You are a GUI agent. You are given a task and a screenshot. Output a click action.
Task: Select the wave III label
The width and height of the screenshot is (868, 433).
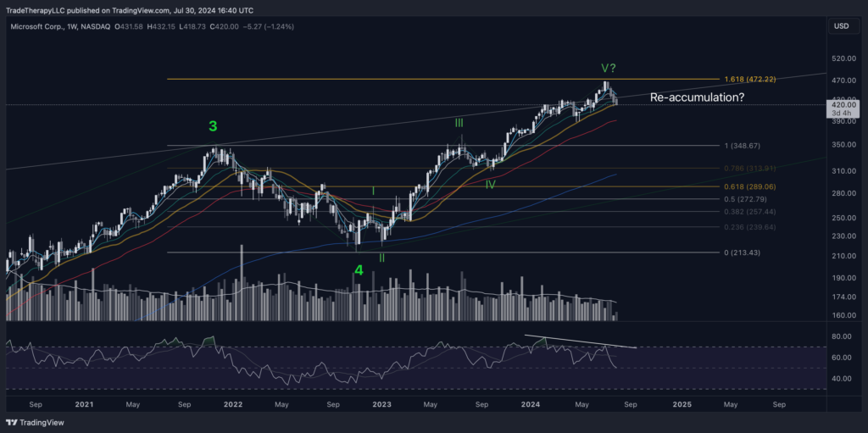(x=458, y=124)
